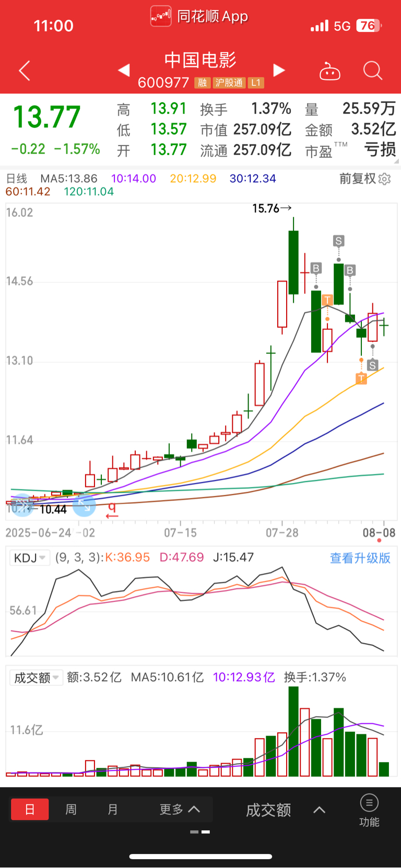The width and height of the screenshot is (401, 868).
Task: Tap the MA5:10.61亿 volume average
Action: point(167,677)
